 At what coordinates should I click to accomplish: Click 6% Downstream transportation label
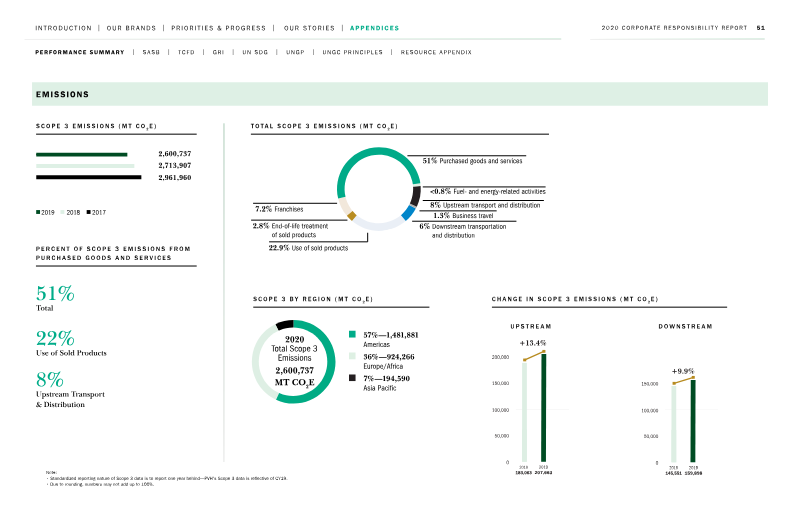click(463, 231)
